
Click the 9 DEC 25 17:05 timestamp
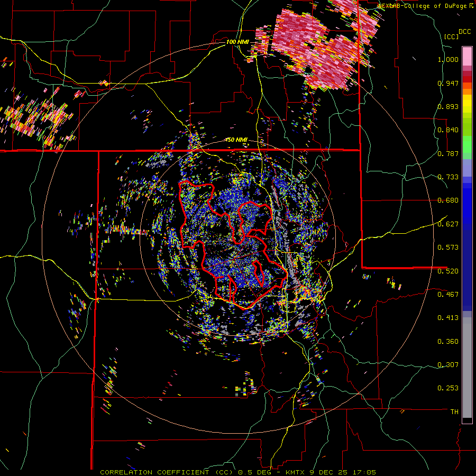click(343, 472)
